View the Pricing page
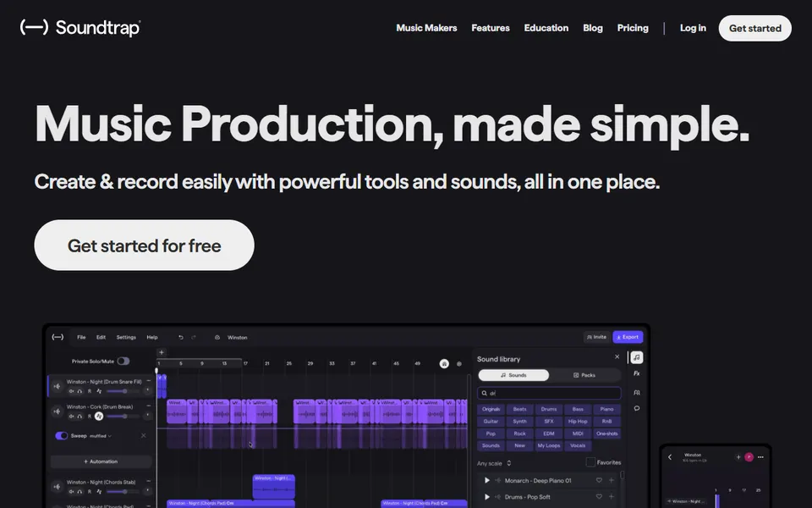The height and width of the screenshot is (508, 812). point(633,28)
